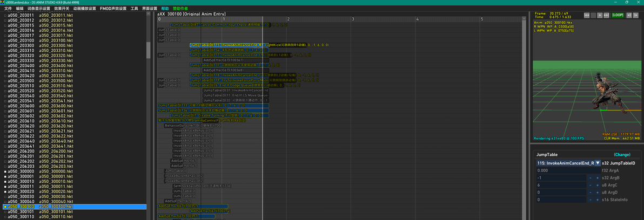Viewport: 644px width, 220px height.
Task: Select animation a050_300001 in the list
Action: tap(74, 176)
